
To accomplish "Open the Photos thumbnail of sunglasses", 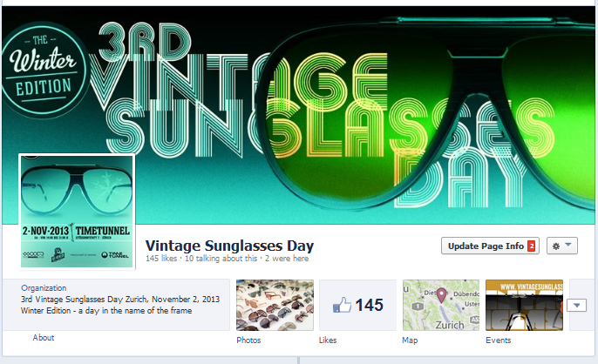I will pyautogui.click(x=275, y=305).
